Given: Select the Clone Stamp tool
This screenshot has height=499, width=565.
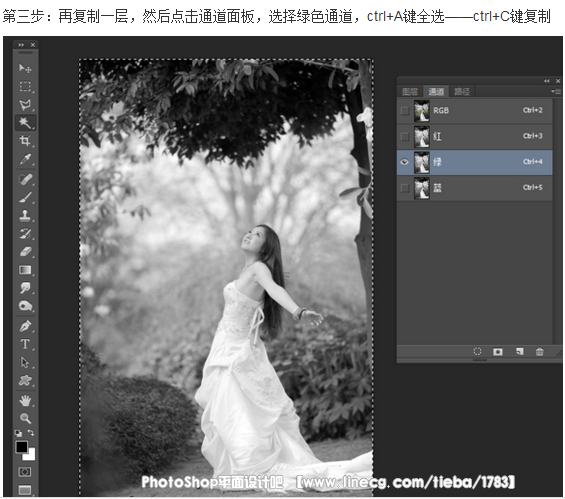Looking at the screenshot, I should coord(25,215).
